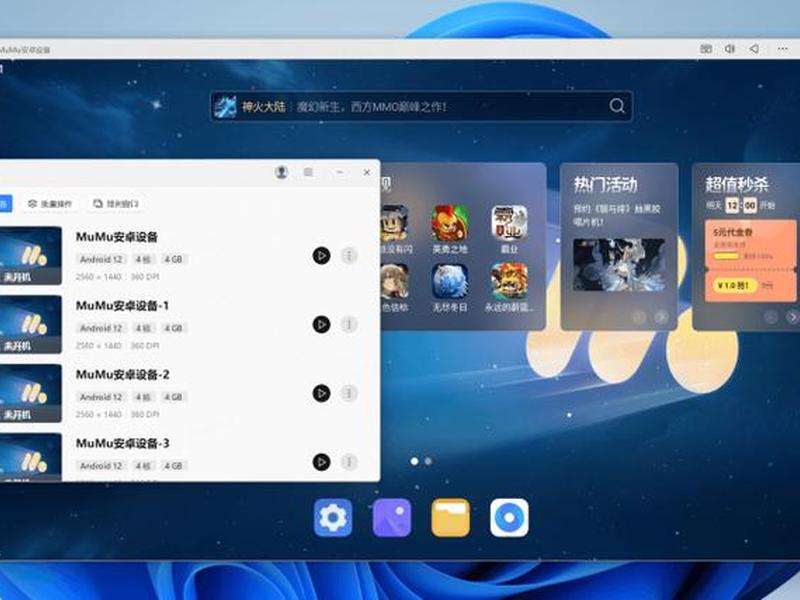Click the volume speaker icon in title bar
The height and width of the screenshot is (600, 800).
[x=730, y=49]
